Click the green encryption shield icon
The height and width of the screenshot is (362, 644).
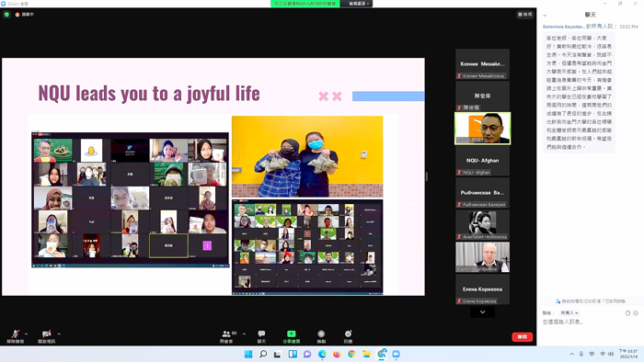point(6,15)
